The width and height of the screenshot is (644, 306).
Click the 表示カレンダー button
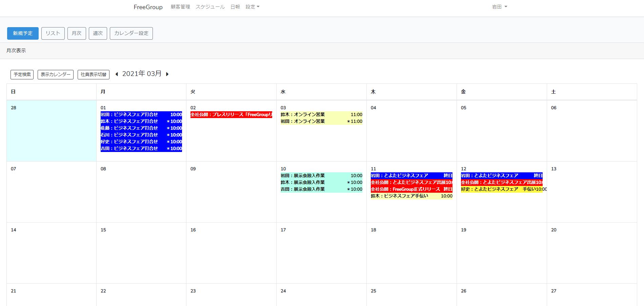pyautogui.click(x=56, y=75)
